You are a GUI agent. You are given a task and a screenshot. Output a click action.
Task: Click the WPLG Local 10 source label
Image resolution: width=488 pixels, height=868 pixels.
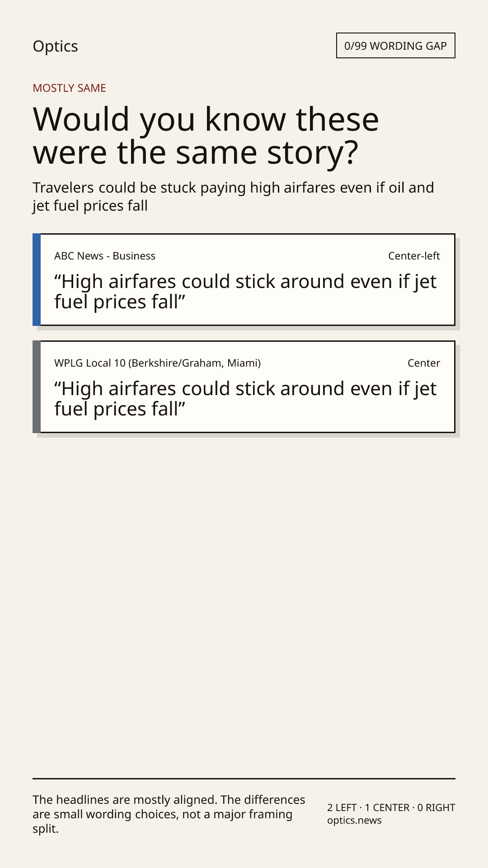157,363
